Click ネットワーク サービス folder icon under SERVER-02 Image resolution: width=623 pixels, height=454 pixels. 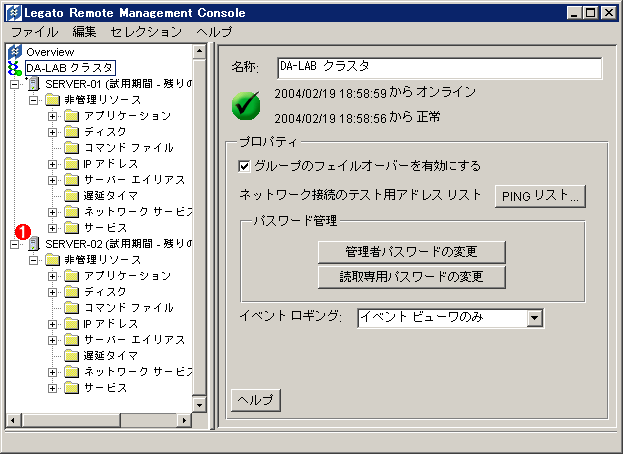tap(72, 372)
